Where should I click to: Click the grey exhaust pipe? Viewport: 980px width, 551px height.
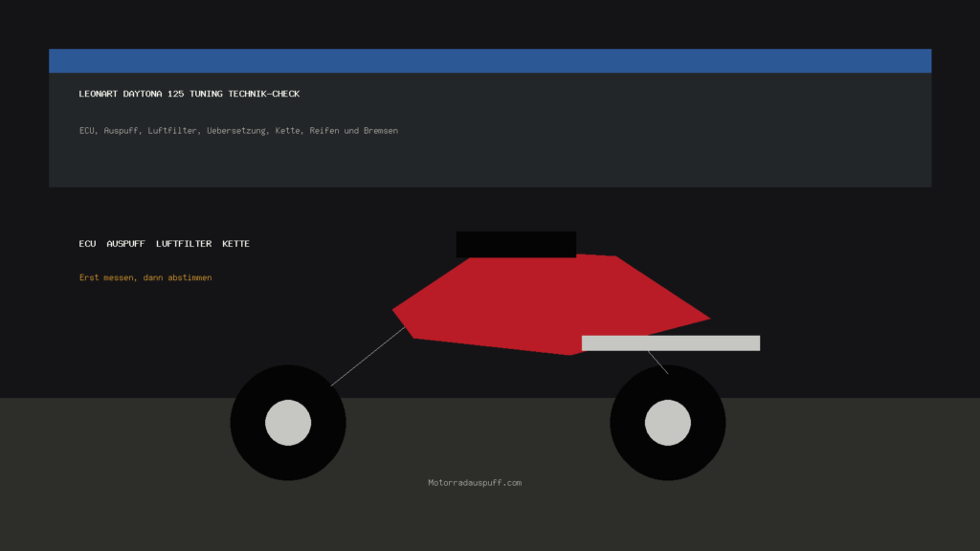pyautogui.click(x=671, y=343)
